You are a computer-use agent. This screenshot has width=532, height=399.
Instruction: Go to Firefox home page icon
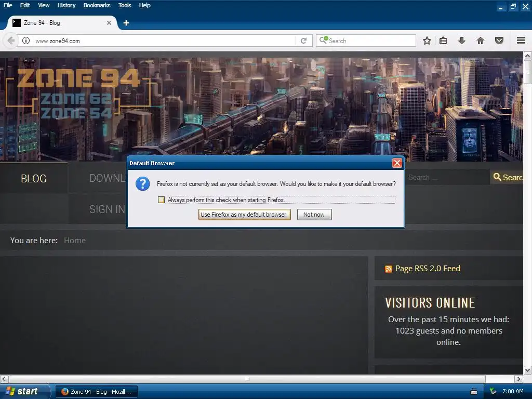481,41
